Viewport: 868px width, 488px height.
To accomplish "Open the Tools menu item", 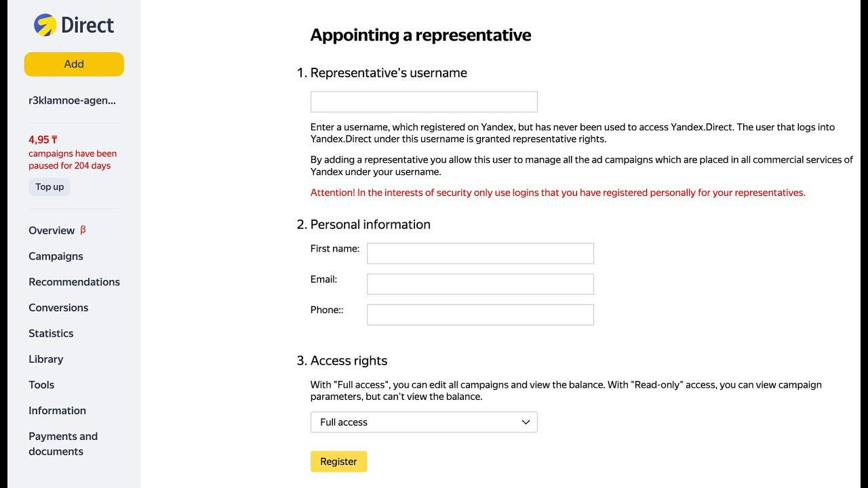I will tap(41, 385).
